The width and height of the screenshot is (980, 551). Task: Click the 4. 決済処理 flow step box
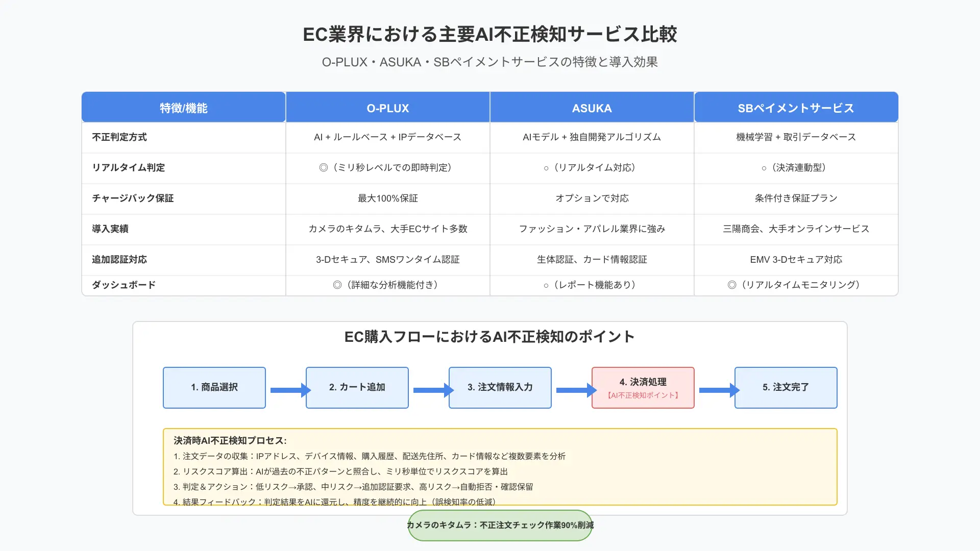643,388
